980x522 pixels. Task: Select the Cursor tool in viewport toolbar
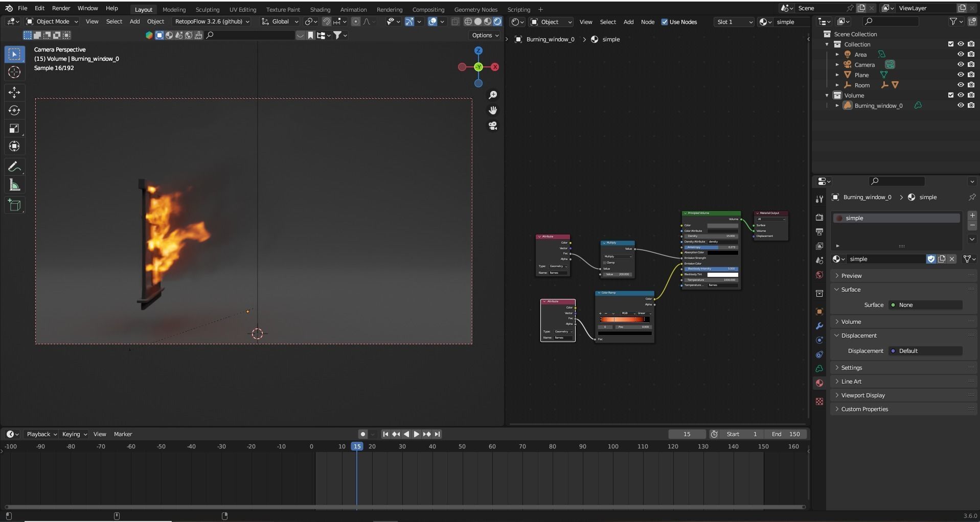click(14, 73)
